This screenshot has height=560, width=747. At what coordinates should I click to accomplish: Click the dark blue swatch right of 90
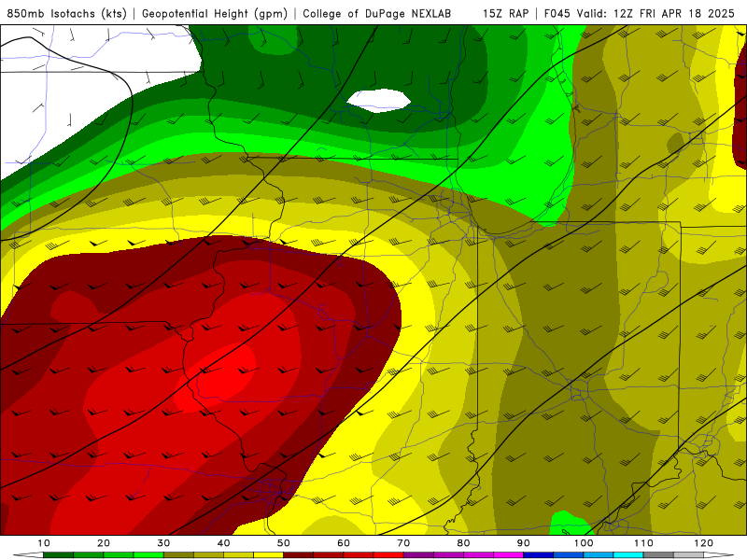(539, 555)
